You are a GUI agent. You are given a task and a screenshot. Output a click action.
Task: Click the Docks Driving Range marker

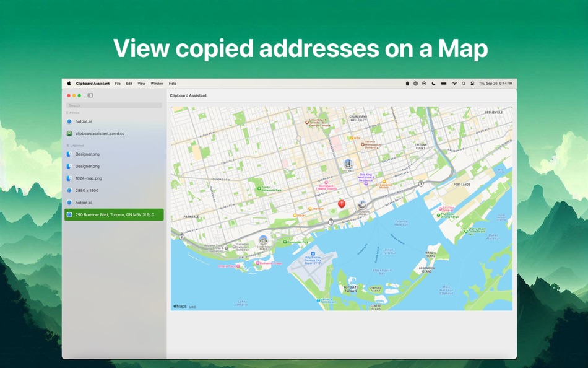(438, 215)
